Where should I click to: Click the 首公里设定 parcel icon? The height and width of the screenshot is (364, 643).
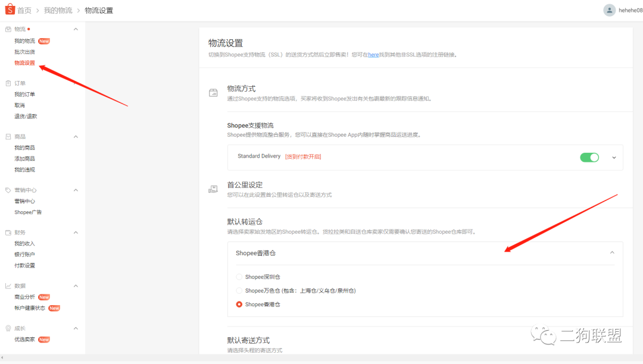[213, 188]
